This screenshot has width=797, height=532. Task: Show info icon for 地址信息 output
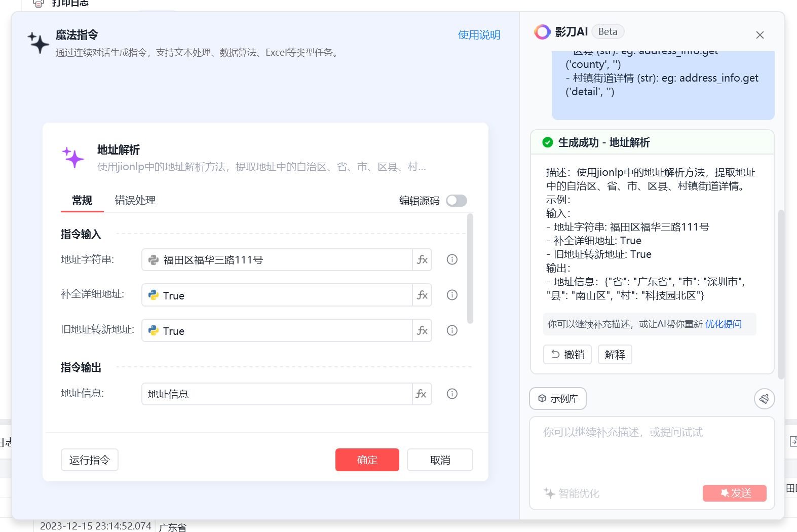(452, 394)
